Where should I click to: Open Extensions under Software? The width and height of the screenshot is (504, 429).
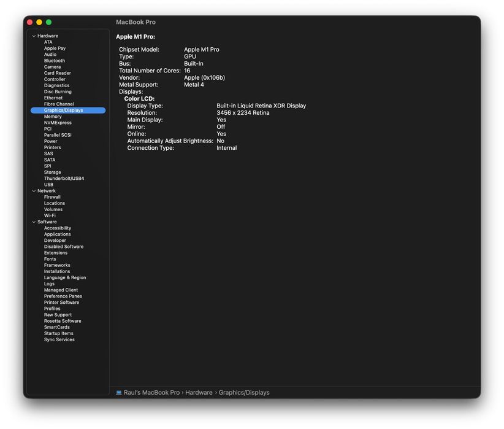click(56, 253)
